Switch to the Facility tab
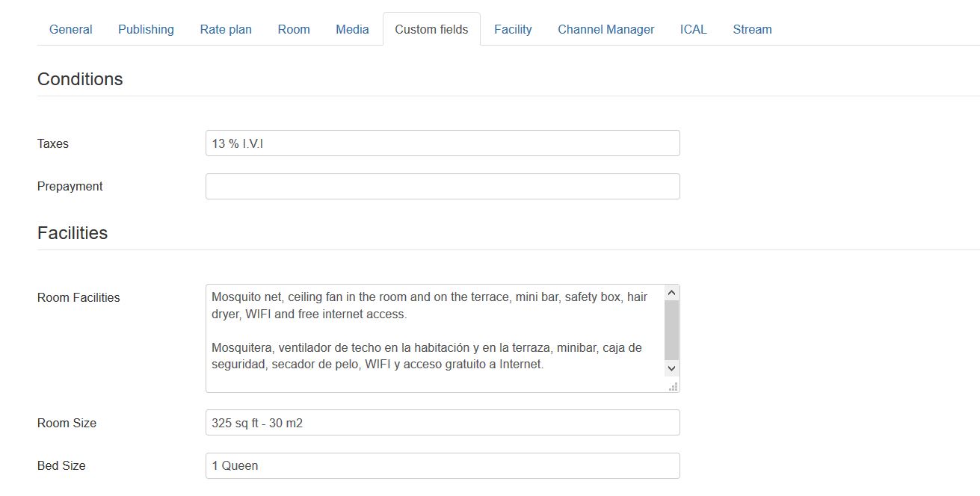Screen dimensions: 980x496 [513, 29]
